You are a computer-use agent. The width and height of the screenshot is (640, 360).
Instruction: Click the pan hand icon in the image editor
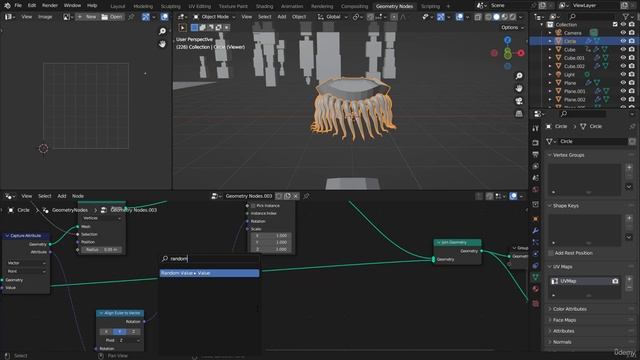(x=162, y=44)
